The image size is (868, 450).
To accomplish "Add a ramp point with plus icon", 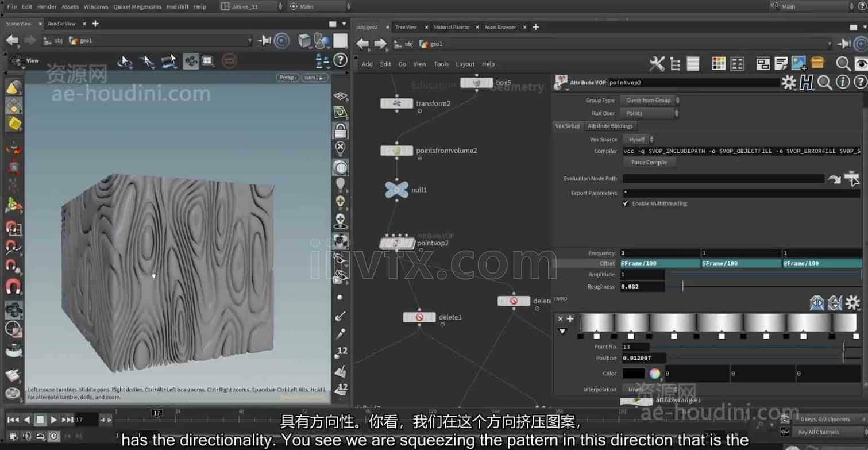I will click(570, 318).
